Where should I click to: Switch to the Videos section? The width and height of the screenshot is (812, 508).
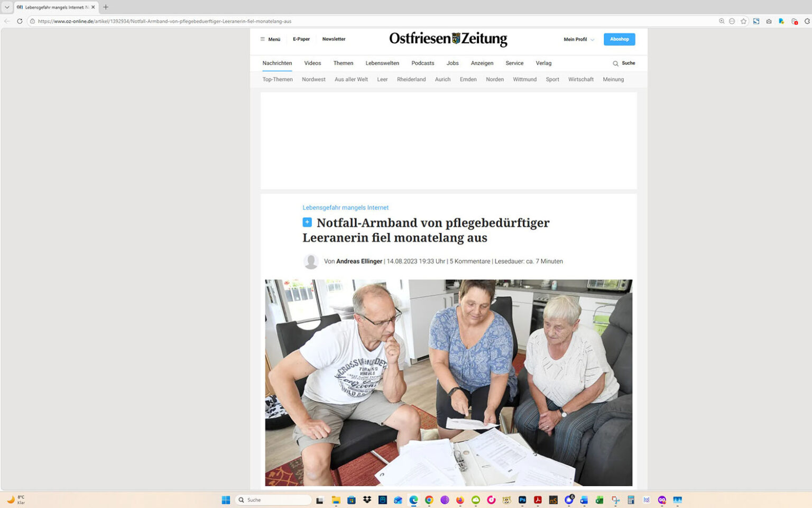[312, 63]
